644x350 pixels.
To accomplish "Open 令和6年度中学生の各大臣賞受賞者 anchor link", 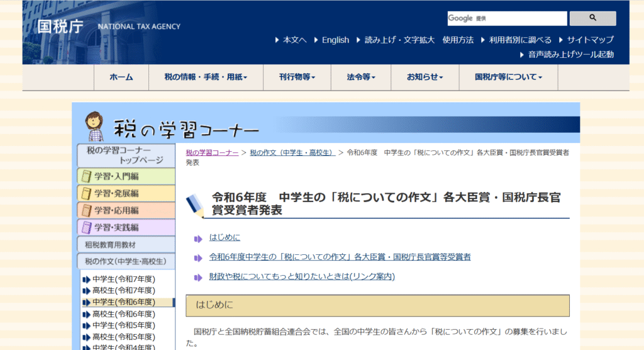I will (340, 257).
